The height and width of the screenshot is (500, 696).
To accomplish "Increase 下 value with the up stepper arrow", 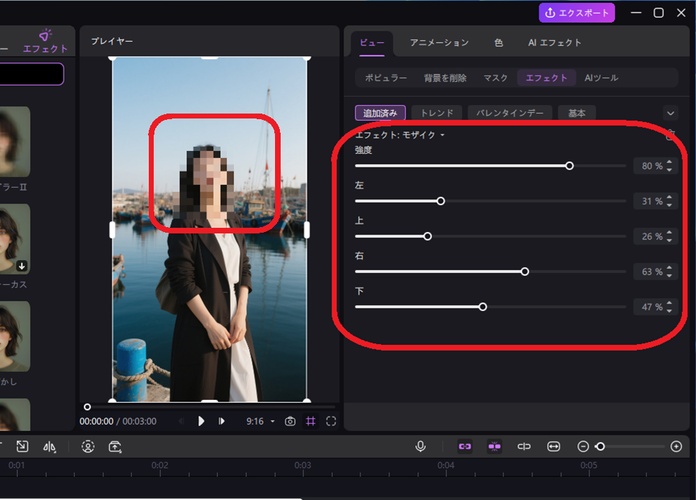I will coord(669,303).
